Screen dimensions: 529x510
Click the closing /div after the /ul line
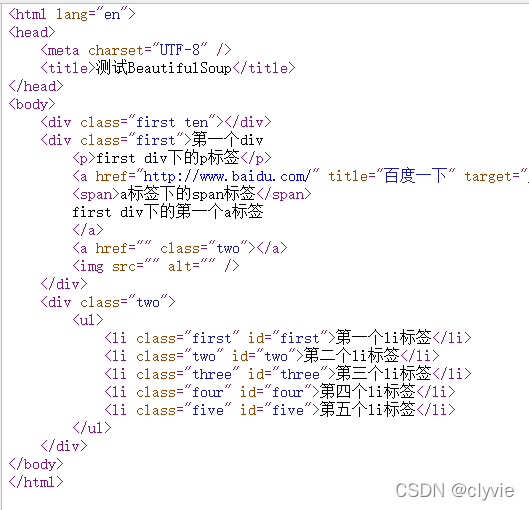[64, 446]
